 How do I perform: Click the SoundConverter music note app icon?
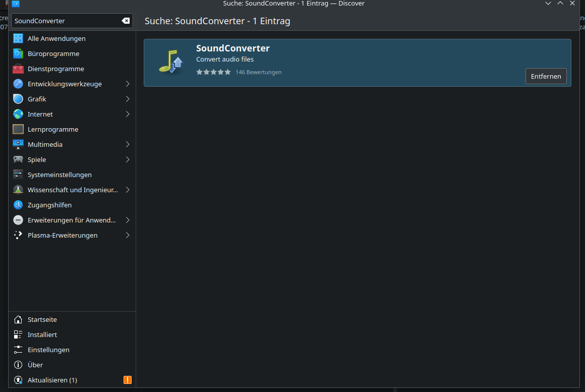171,62
